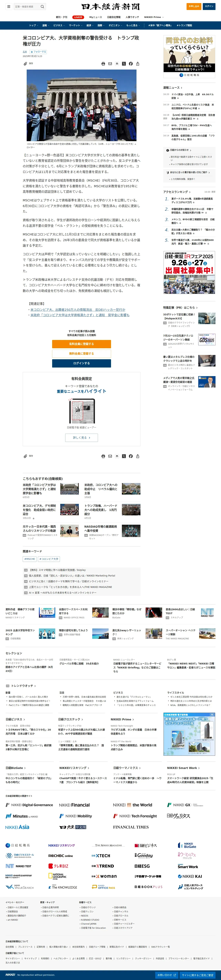Open the 日経会社情報 menu item

click(114, 17)
